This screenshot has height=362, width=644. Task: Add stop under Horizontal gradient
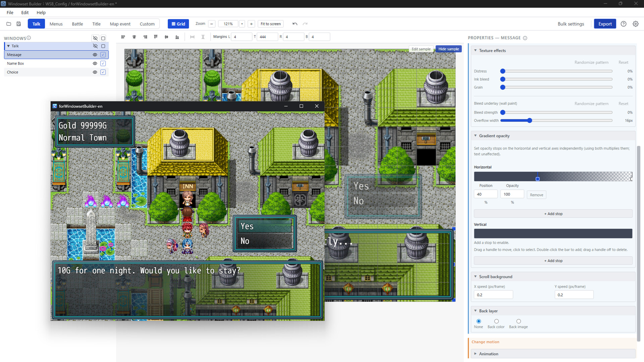pyautogui.click(x=553, y=214)
